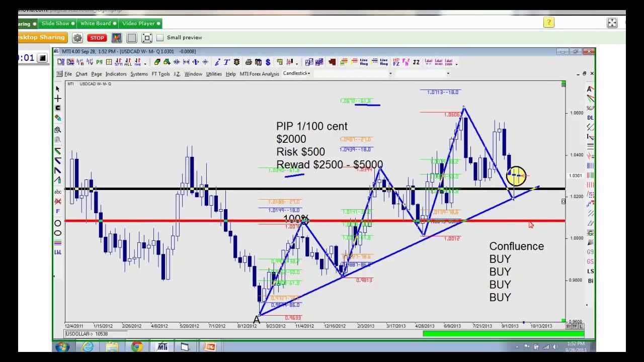Open the Chart menu
This screenshot has width=644, height=362.
(82, 74)
